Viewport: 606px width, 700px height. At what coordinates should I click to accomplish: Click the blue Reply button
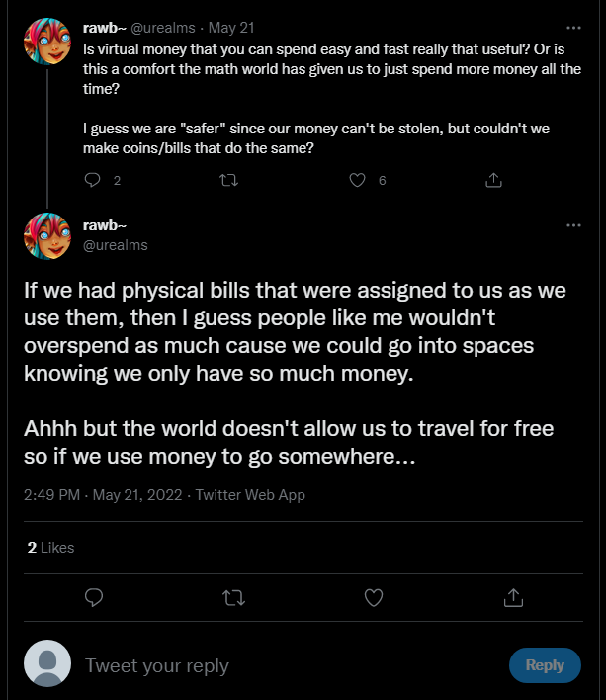(545, 665)
